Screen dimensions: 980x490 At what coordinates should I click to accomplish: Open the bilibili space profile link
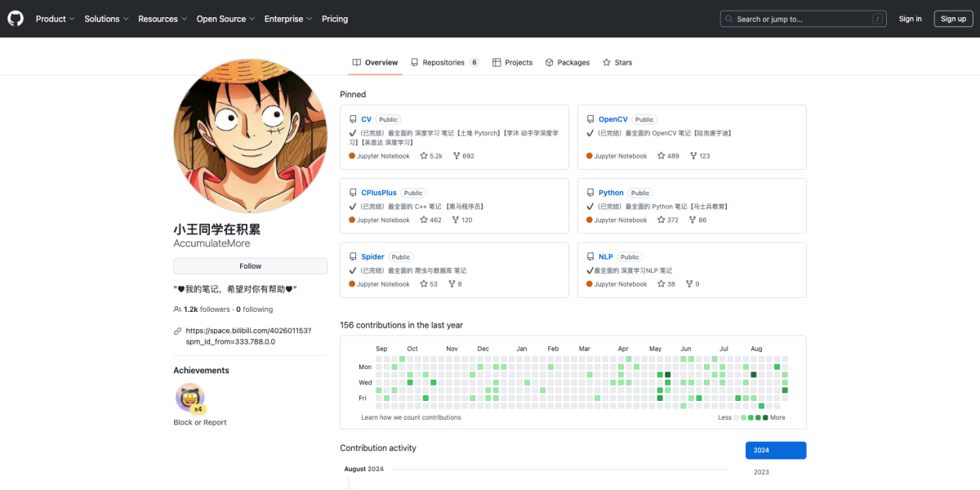tap(247, 336)
